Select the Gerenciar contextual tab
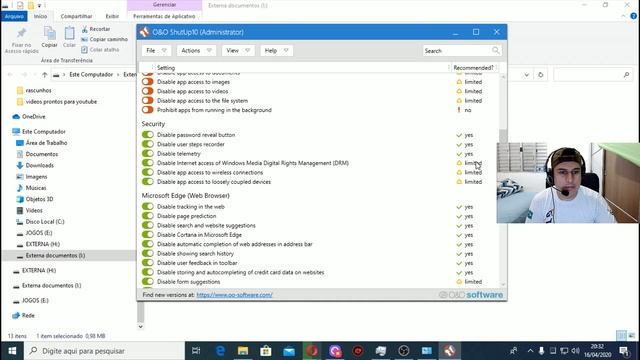640x360 pixels. (164, 5)
